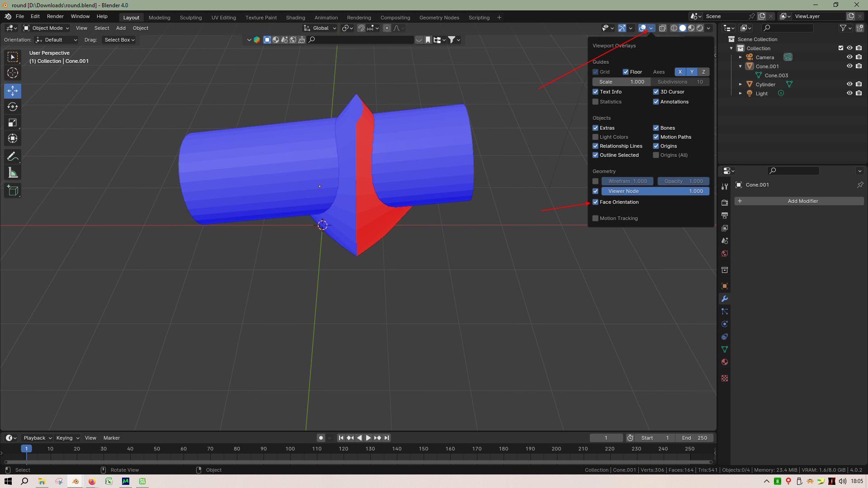Adjust the grid Scale value slider

pyautogui.click(x=622, y=82)
